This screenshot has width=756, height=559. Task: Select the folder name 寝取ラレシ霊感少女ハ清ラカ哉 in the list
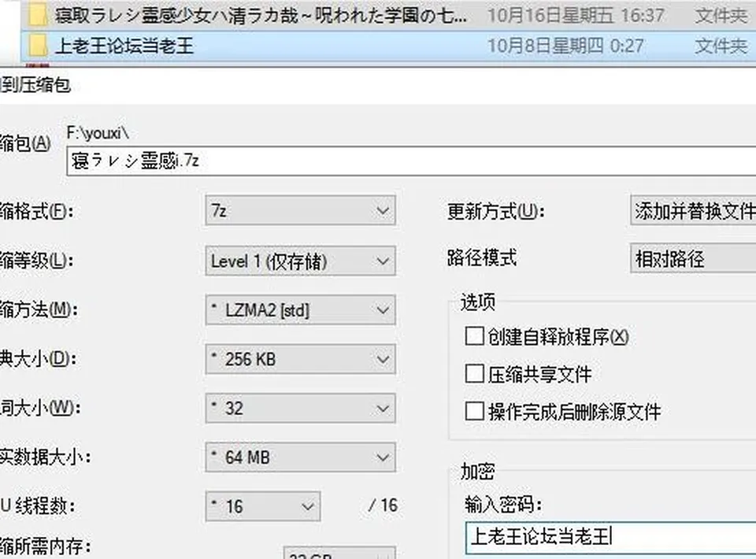coord(261,16)
